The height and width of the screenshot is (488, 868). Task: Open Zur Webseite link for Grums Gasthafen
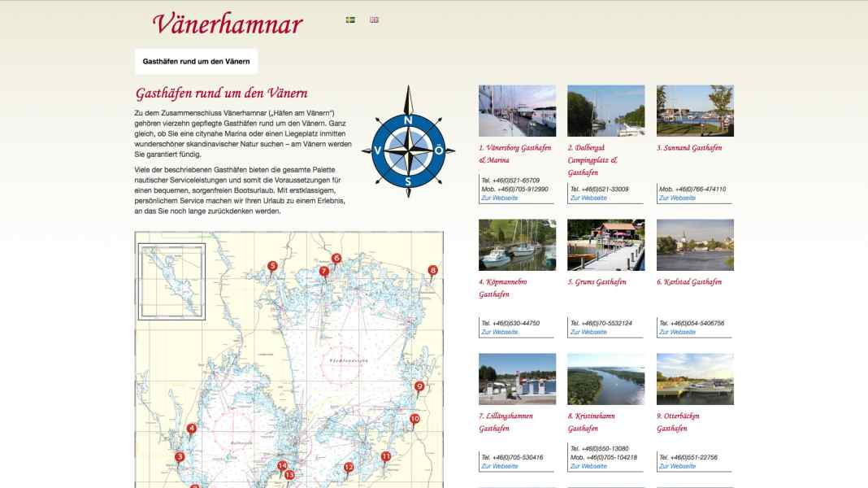588,332
